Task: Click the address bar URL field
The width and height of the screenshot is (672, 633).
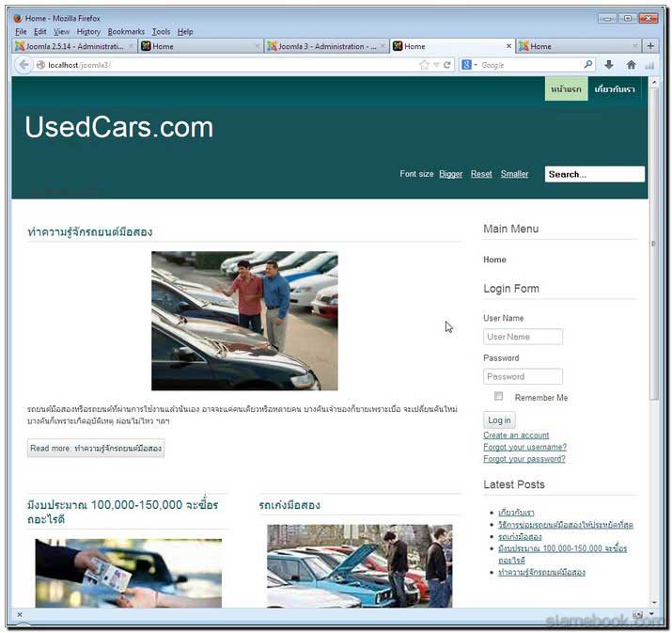Action: tap(231, 65)
